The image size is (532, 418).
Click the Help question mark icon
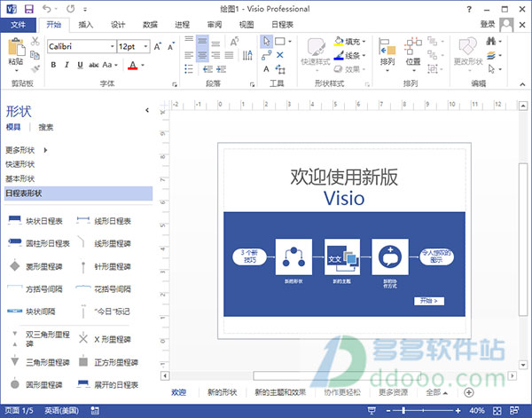pyautogui.click(x=469, y=9)
